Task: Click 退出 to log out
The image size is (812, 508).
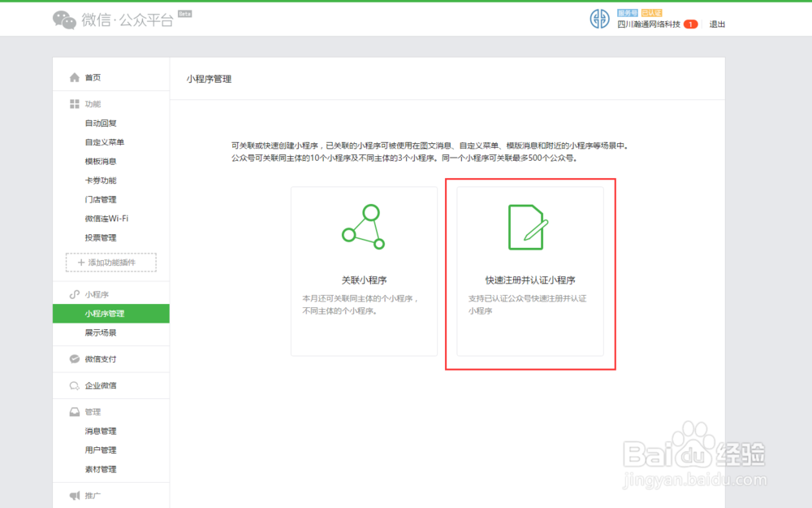Action: click(717, 24)
